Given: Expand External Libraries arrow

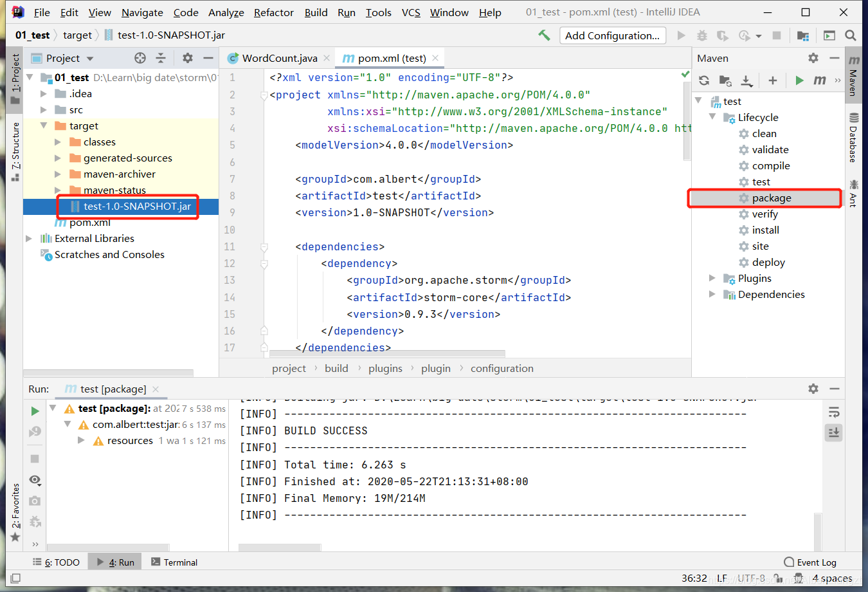Looking at the screenshot, I should click(29, 239).
